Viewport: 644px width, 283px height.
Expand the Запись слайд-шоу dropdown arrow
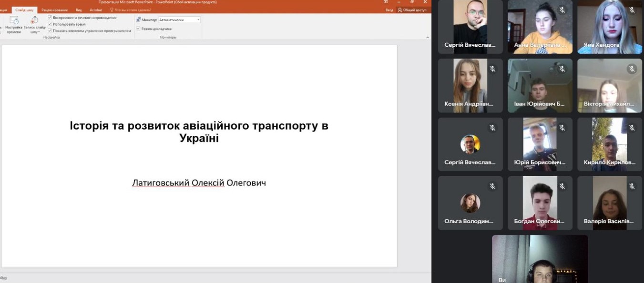(39, 32)
